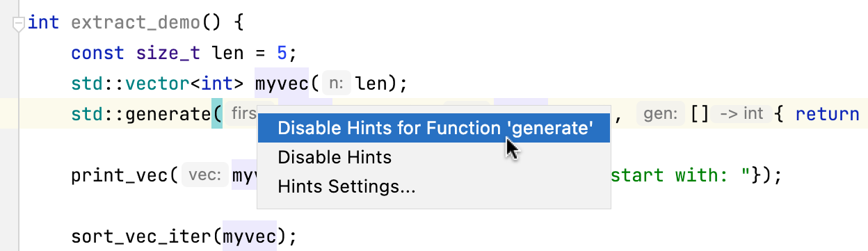Place the cursor on the extract_demo function name
The height and width of the screenshot is (251, 868).
(136, 23)
